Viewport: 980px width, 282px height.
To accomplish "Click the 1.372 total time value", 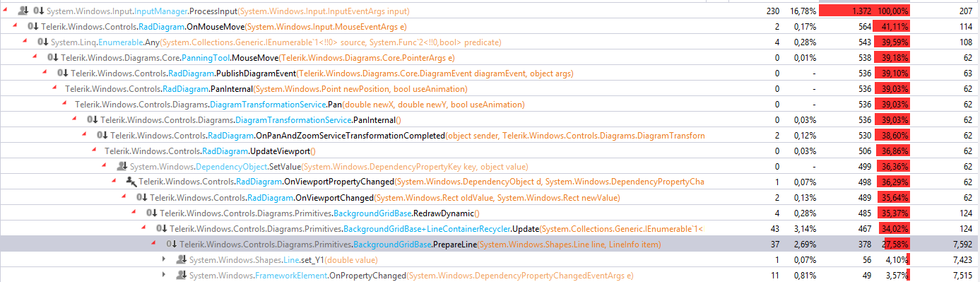I will click(x=861, y=11).
